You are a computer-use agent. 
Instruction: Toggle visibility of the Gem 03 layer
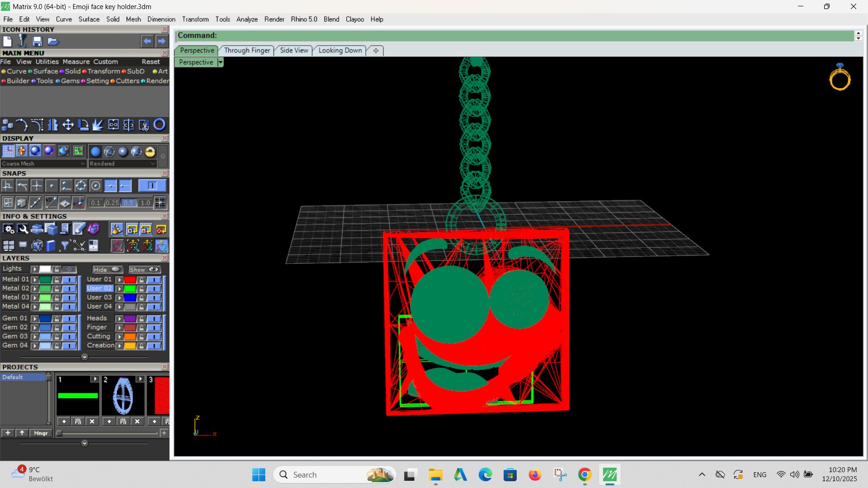point(69,337)
